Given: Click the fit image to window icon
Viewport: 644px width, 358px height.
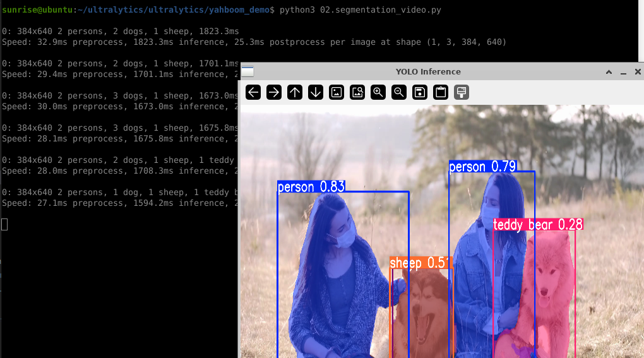Looking at the screenshot, I should [357, 92].
